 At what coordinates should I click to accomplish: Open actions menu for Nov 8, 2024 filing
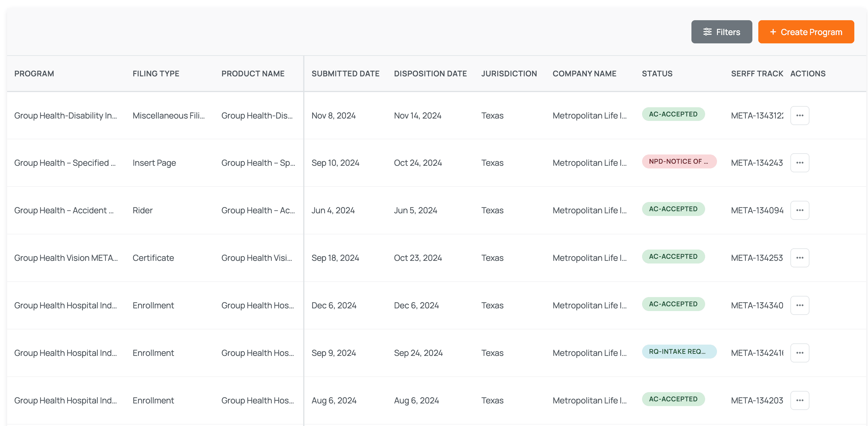800,116
